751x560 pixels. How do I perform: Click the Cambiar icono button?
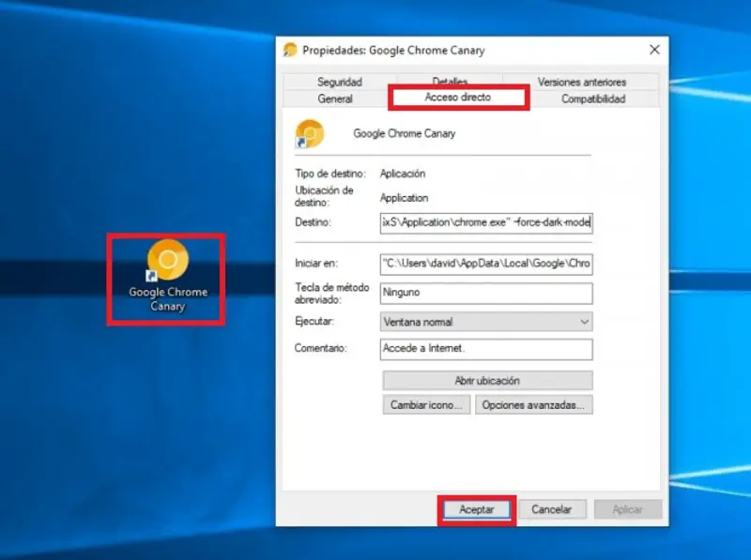click(x=426, y=404)
